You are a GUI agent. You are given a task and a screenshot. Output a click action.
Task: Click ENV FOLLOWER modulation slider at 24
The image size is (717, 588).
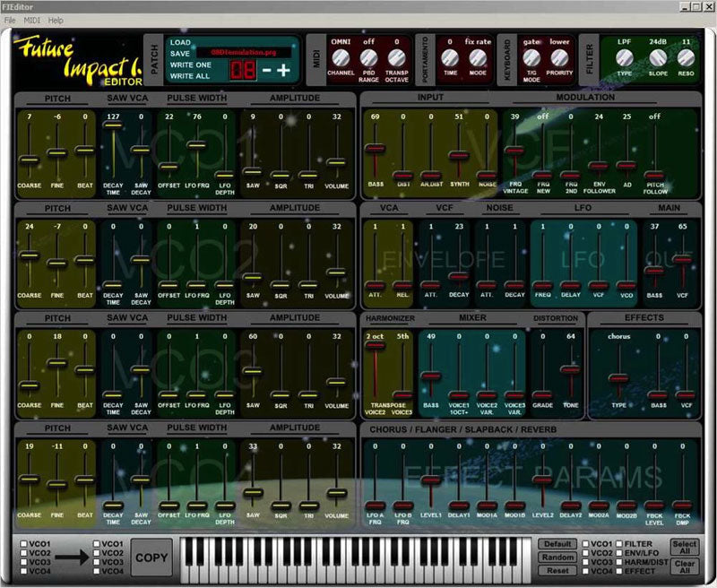[x=599, y=165]
